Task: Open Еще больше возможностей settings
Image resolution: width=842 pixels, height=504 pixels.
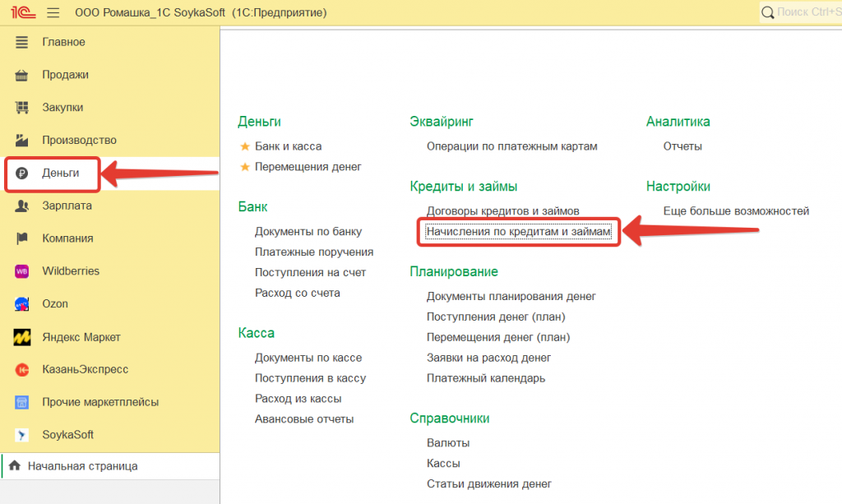Action: [736, 211]
